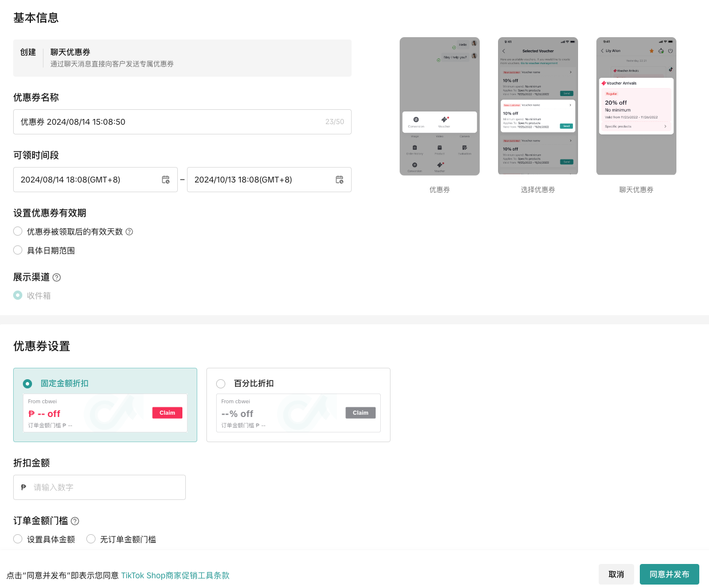709x588 pixels.
Task: Click the 取消 button
Action: [616, 574]
